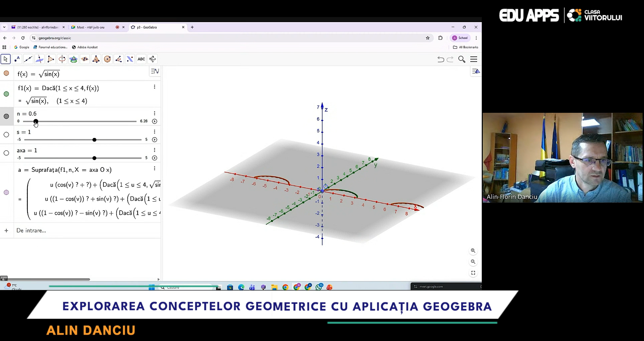
Task: Select the Circle with Axis tool
Action: click(x=62, y=59)
